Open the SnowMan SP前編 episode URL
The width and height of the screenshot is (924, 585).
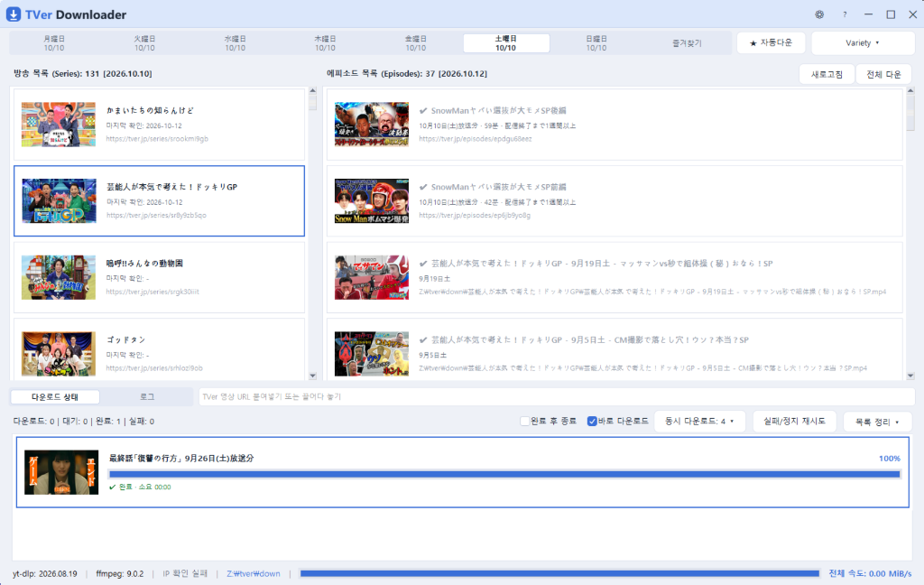[475, 216]
